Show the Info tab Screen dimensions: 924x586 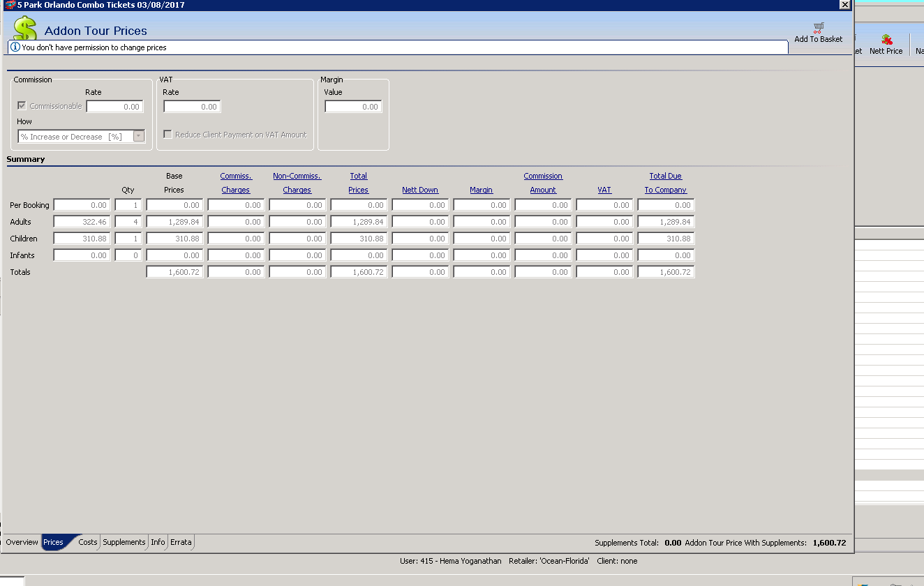(x=158, y=542)
